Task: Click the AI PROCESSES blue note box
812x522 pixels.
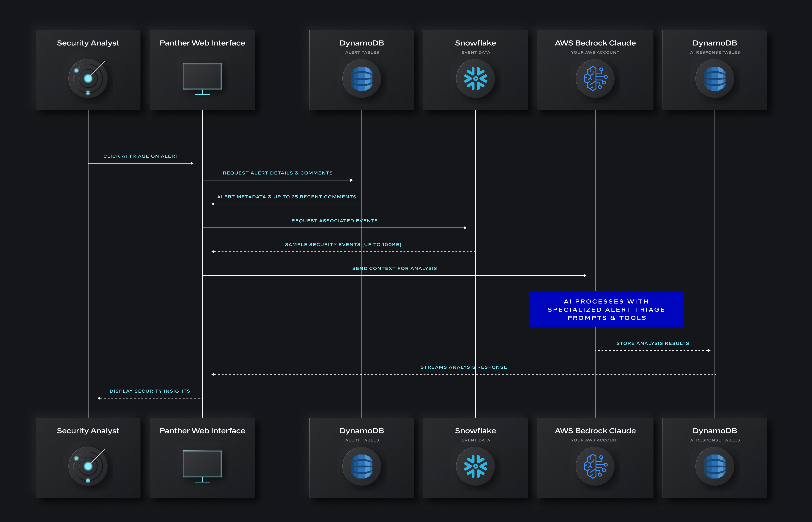Action: point(606,309)
